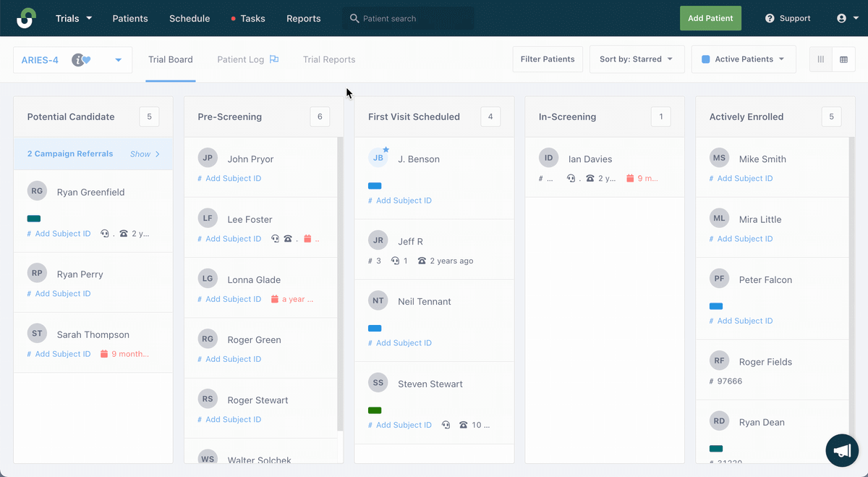Click Ian Davies' headset icon
Screen dimensions: 868x477
click(571, 178)
